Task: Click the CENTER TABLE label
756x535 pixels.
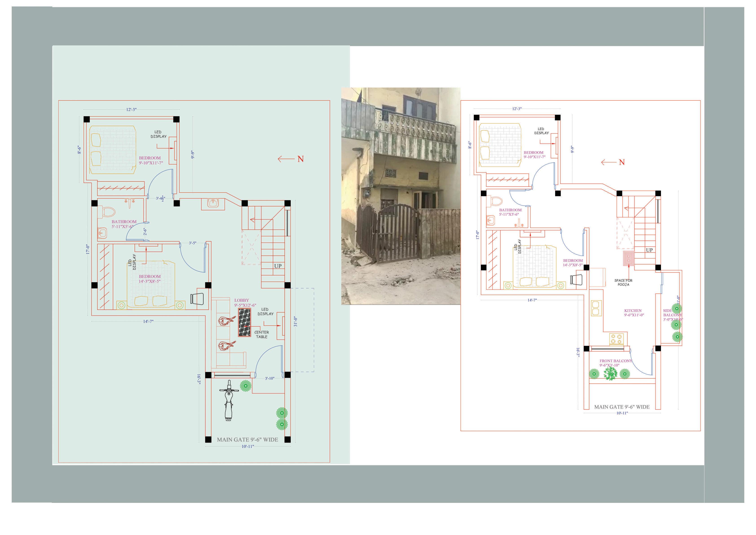Action: [x=261, y=334]
